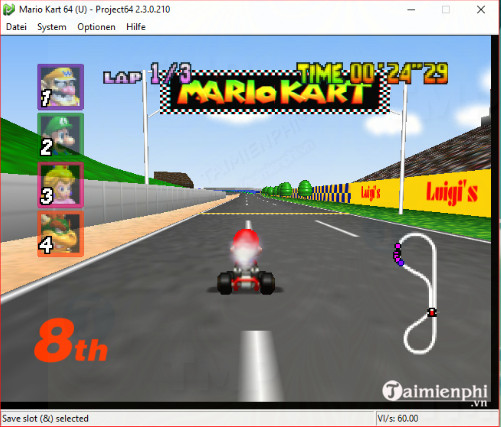Image resolution: width=501 pixels, height=427 pixels.
Task: Click the window title 'Mario Kart 64 (U) - Project64 2.3.0.210'
Action: click(95, 9)
